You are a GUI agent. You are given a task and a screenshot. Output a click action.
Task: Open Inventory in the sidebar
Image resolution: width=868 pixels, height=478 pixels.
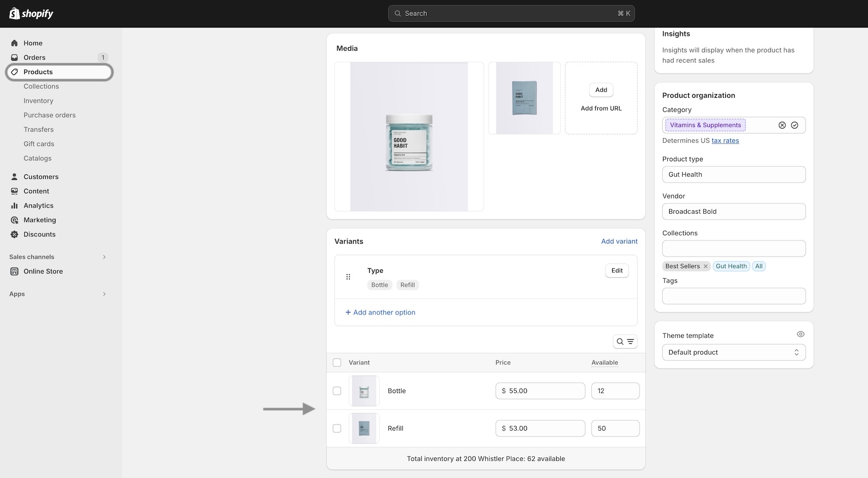pyautogui.click(x=39, y=101)
